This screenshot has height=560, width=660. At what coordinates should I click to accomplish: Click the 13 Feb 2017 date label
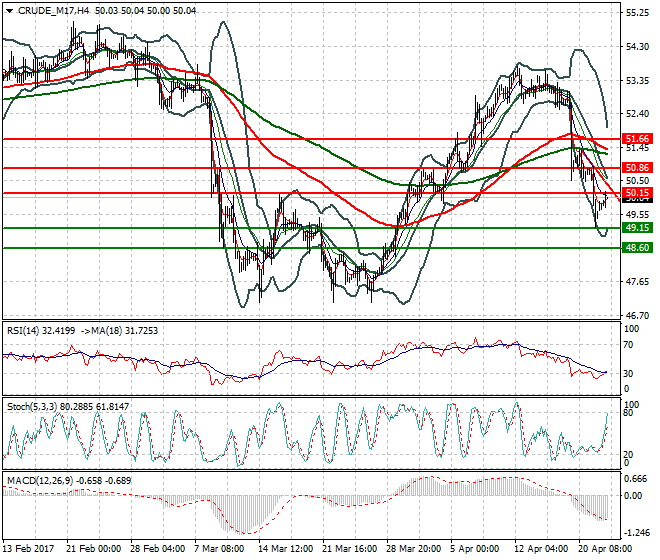[x=29, y=549]
